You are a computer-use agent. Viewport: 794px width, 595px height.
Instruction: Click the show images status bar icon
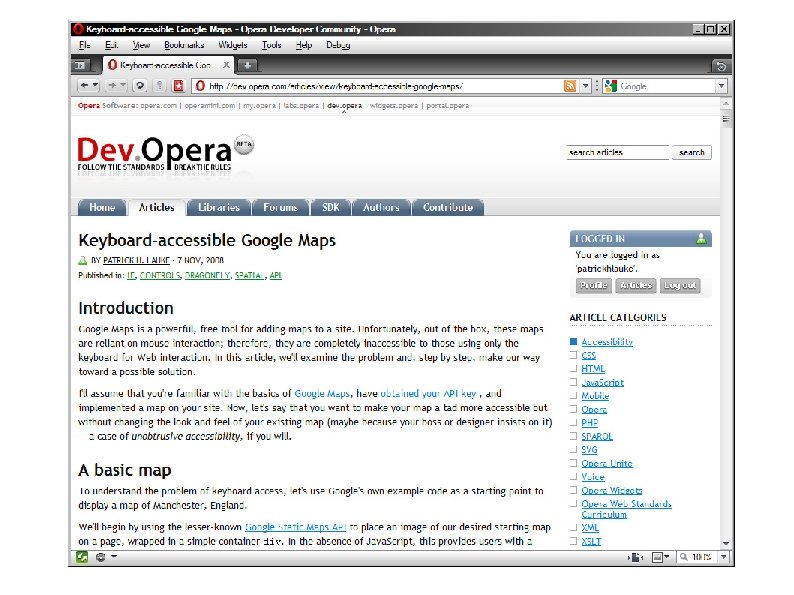coord(657,558)
